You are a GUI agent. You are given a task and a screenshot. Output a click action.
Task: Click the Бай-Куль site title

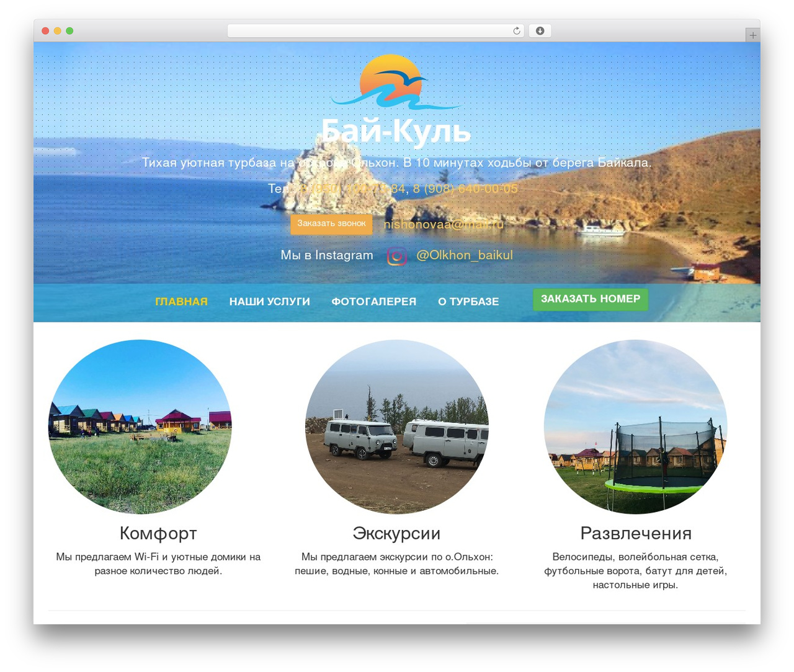396,131
